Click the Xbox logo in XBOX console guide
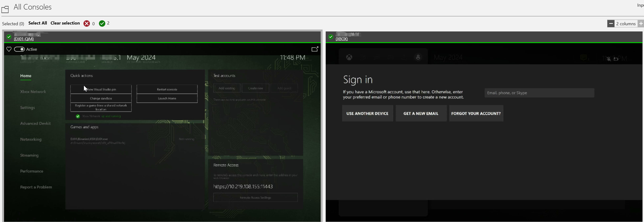 click(349, 57)
